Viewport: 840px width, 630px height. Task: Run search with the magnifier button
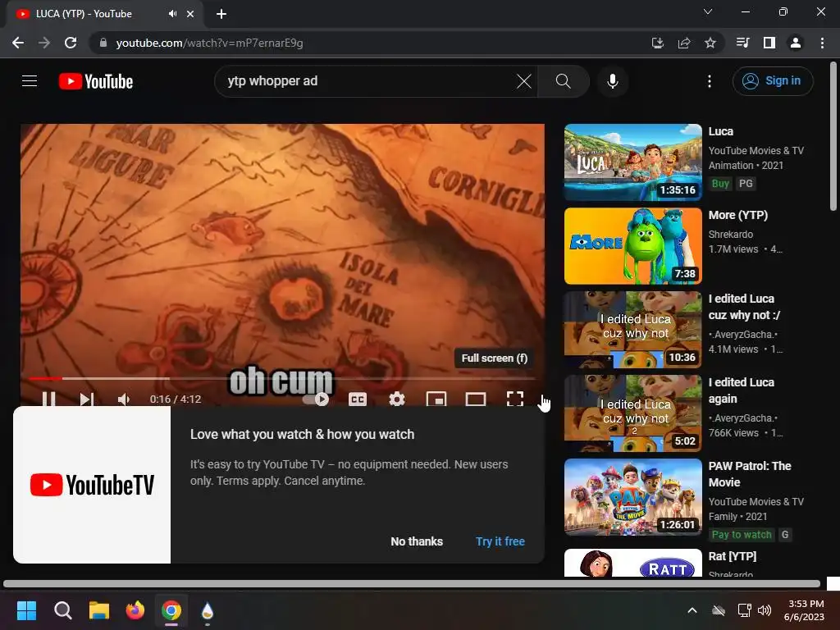pos(563,81)
